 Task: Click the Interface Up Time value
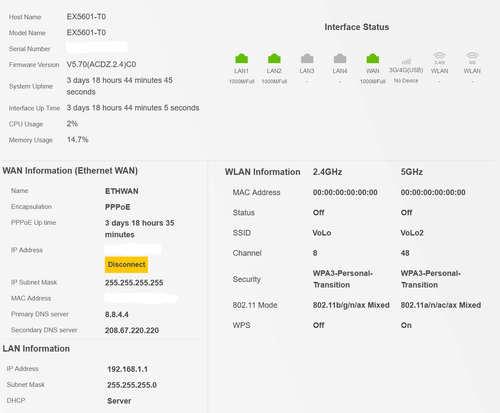pos(133,108)
